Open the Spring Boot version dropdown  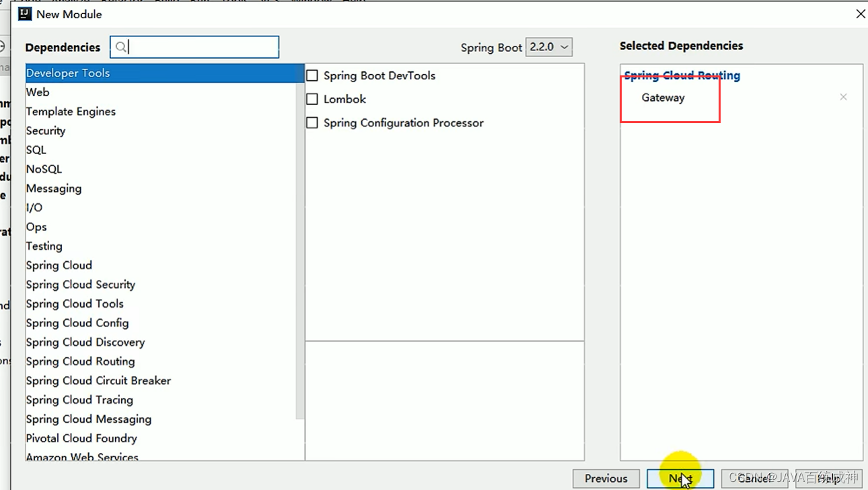pos(549,46)
